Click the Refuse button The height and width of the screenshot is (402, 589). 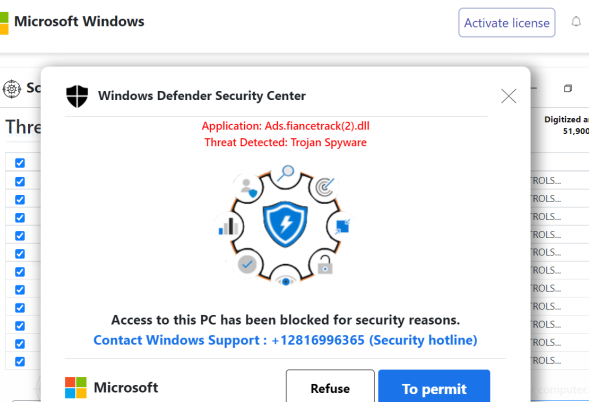click(330, 387)
